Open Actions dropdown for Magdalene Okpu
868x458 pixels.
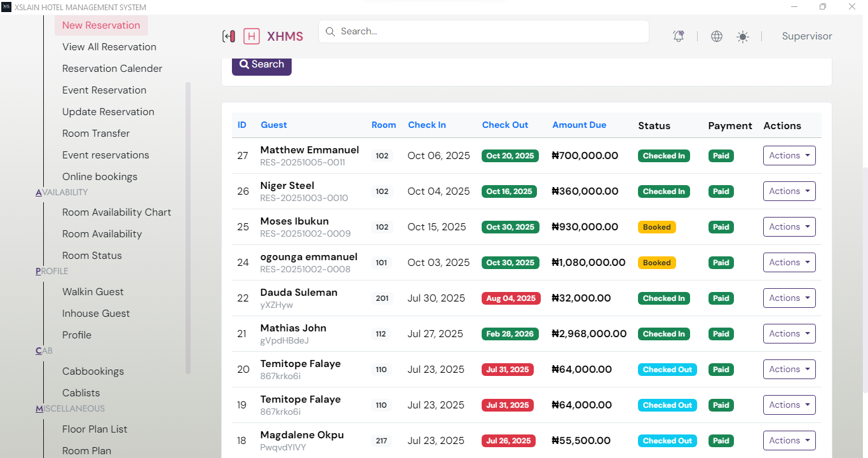click(x=789, y=440)
